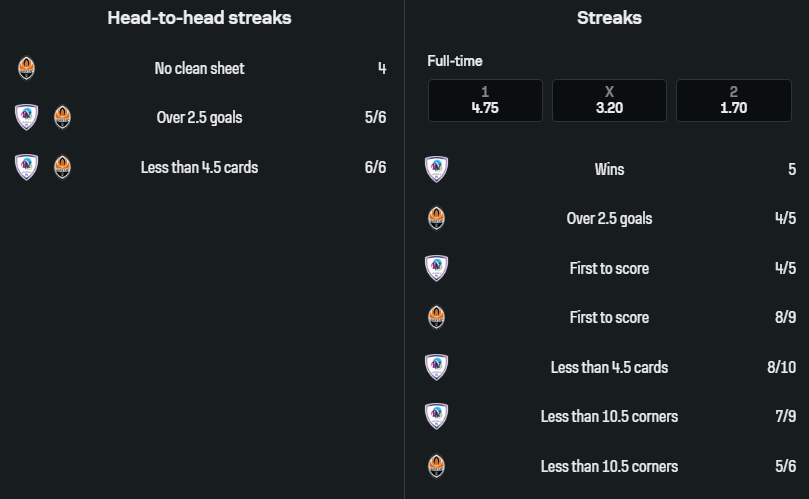This screenshot has height=499, width=809.
Task: Bet on away win at 1.70
Action: coord(733,101)
